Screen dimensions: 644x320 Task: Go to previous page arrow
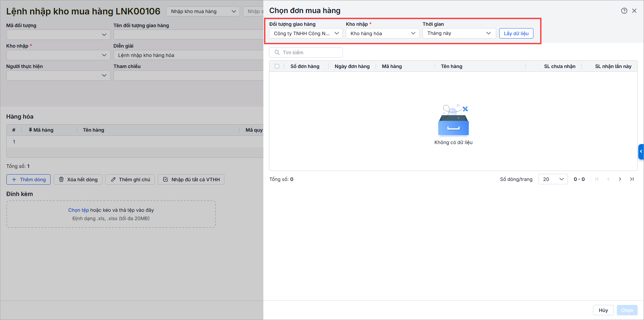(608, 179)
